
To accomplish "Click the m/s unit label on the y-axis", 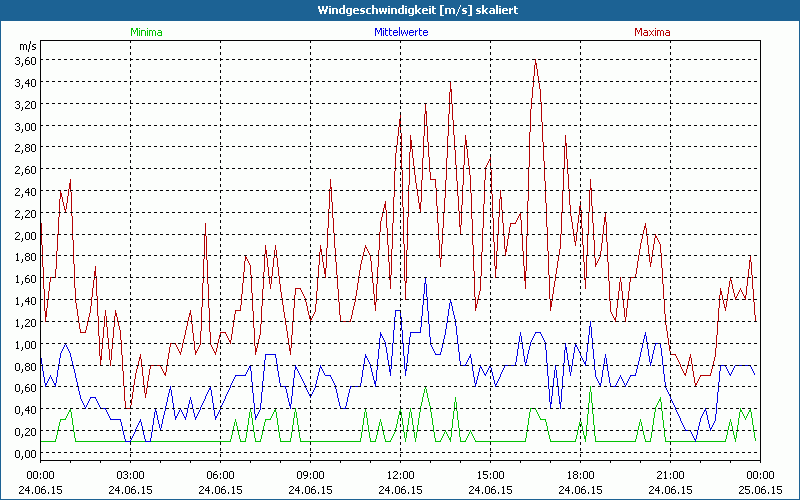I will coord(26,46).
